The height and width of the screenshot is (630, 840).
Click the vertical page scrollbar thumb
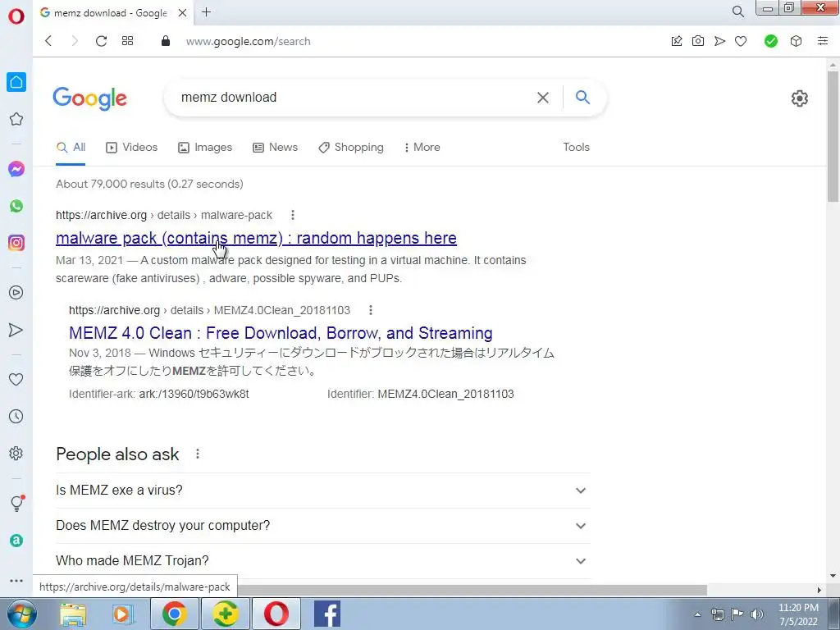coord(833,137)
